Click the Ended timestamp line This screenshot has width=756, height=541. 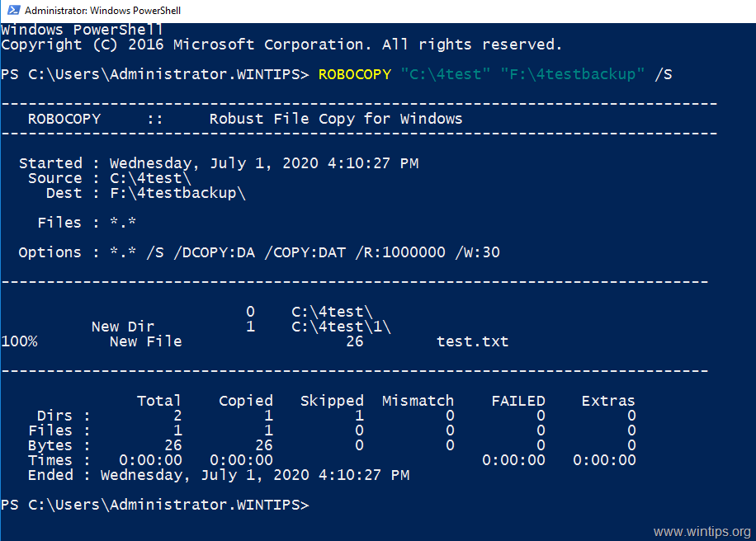(219, 475)
